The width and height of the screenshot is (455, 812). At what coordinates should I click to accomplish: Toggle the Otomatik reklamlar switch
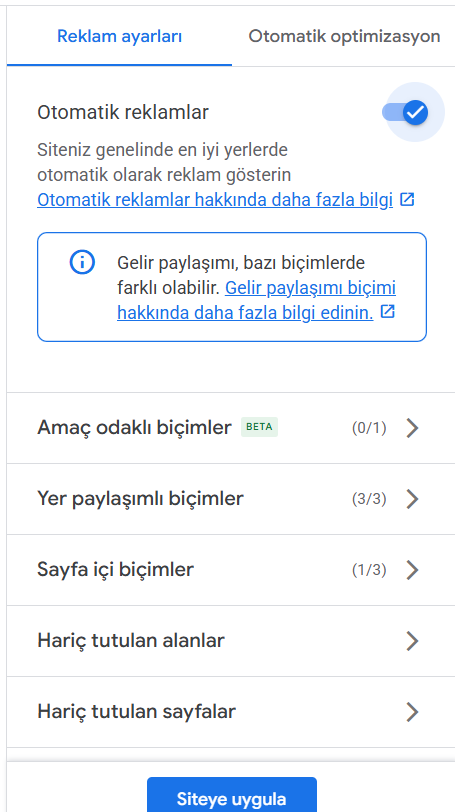tap(406, 112)
